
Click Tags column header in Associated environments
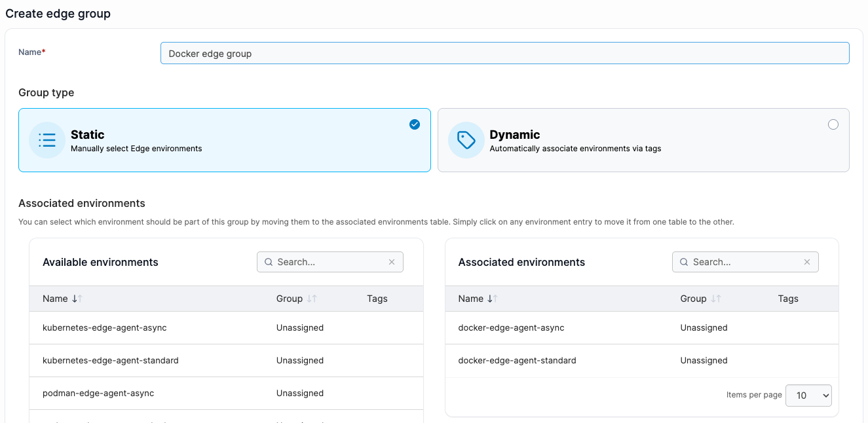tap(788, 299)
